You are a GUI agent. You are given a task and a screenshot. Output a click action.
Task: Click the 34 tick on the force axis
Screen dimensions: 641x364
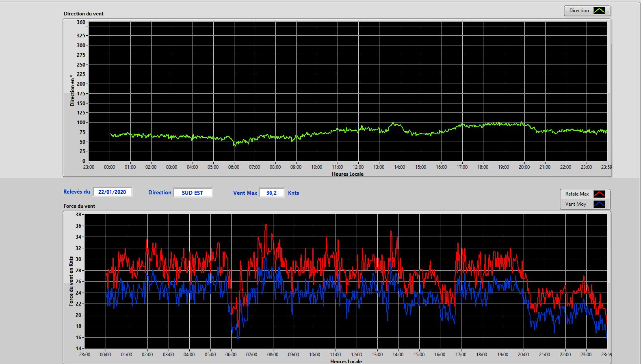[78, 237]
